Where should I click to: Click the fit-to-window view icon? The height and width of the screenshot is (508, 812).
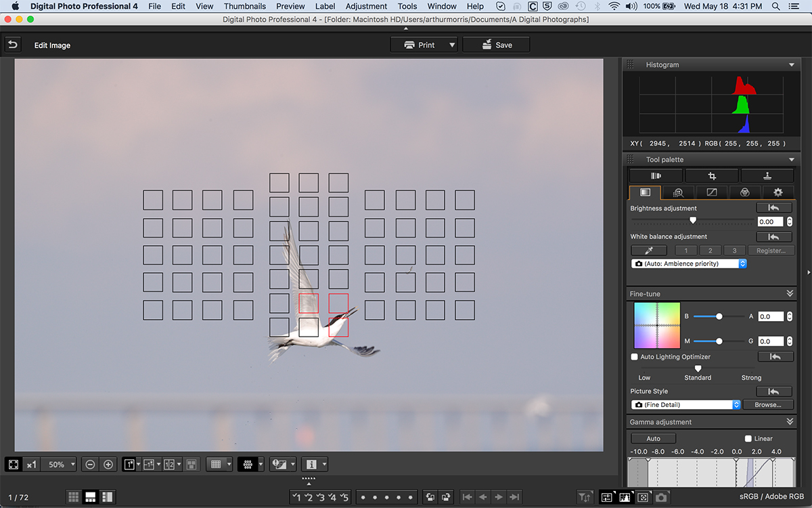(14, 465)
